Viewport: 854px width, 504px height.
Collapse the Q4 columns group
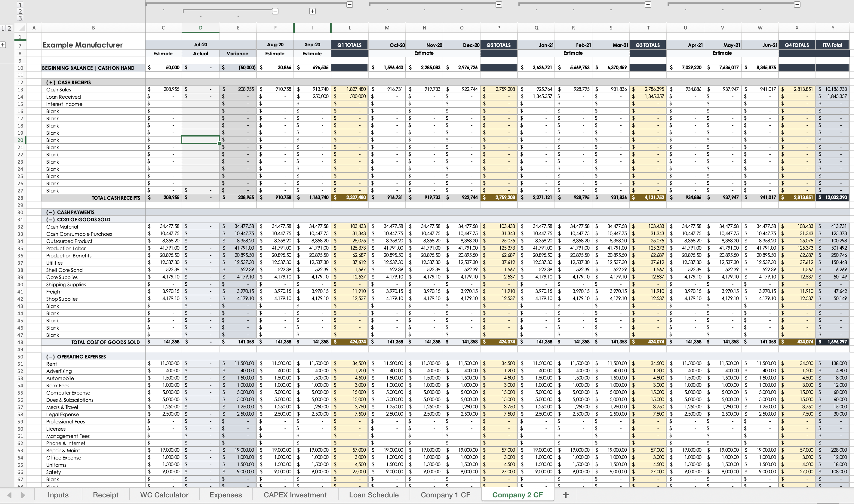pos(797,5)
